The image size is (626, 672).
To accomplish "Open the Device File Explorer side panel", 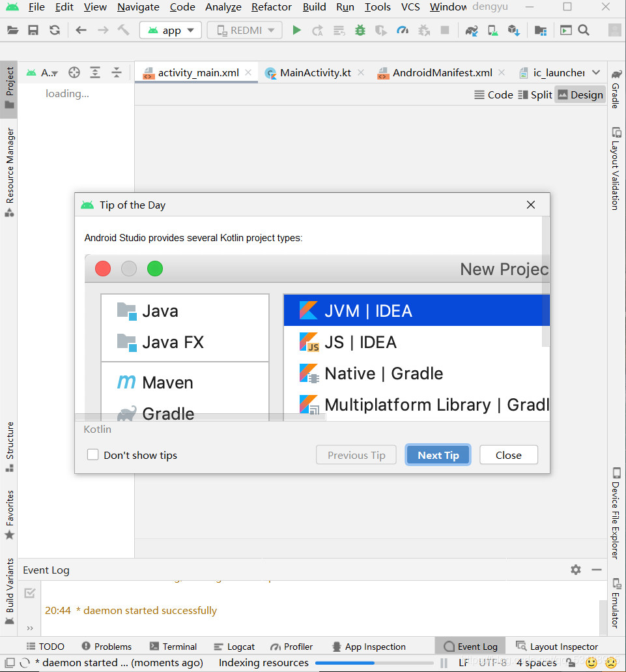I will 616,514.
